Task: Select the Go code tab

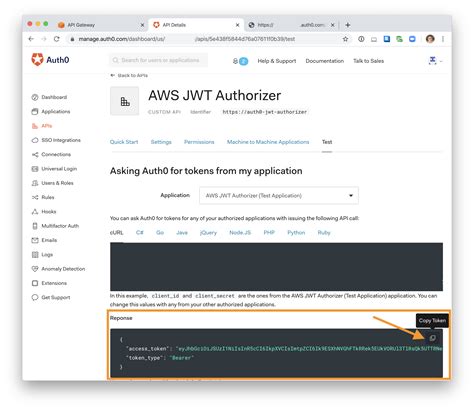Action: (x=160, y=233)
